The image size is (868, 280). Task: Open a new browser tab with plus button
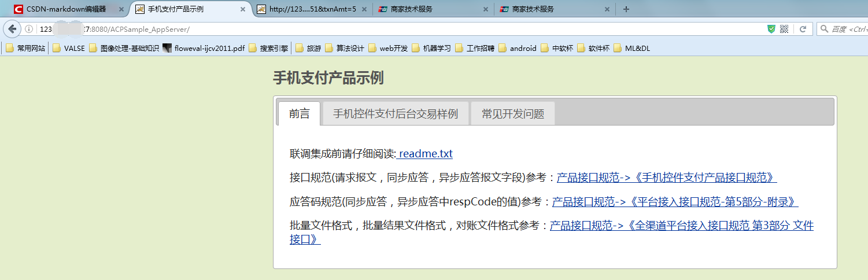pyautogui.click(x=626, y=9)
